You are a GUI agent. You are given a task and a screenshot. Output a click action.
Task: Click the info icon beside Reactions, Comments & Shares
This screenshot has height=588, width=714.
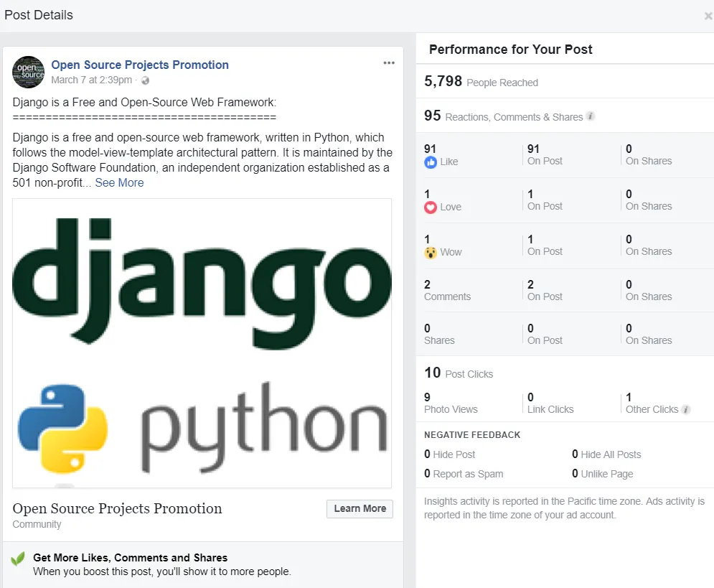pos(590,116)
